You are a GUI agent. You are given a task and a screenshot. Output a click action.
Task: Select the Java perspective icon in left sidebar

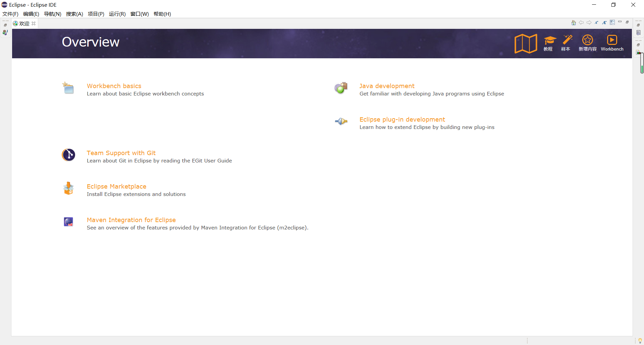[5, 32]
